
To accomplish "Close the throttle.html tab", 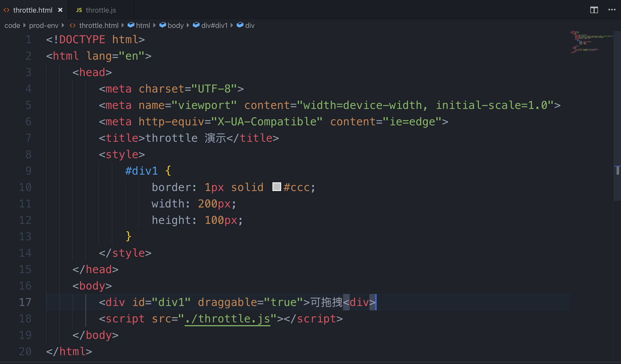I will [x=60, y=10].
